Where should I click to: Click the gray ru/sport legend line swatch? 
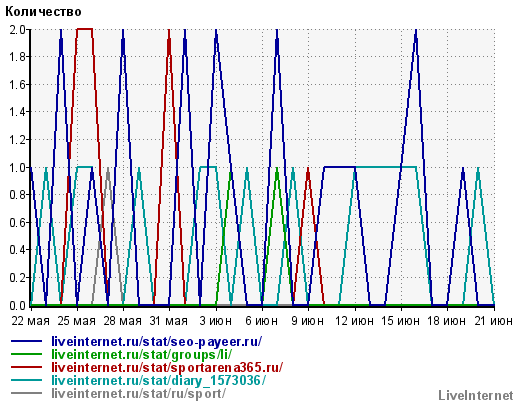point(27,393)
